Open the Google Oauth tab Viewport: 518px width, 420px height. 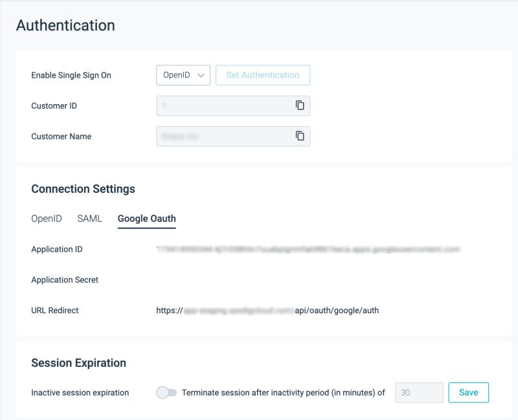(x=146, y=219)
